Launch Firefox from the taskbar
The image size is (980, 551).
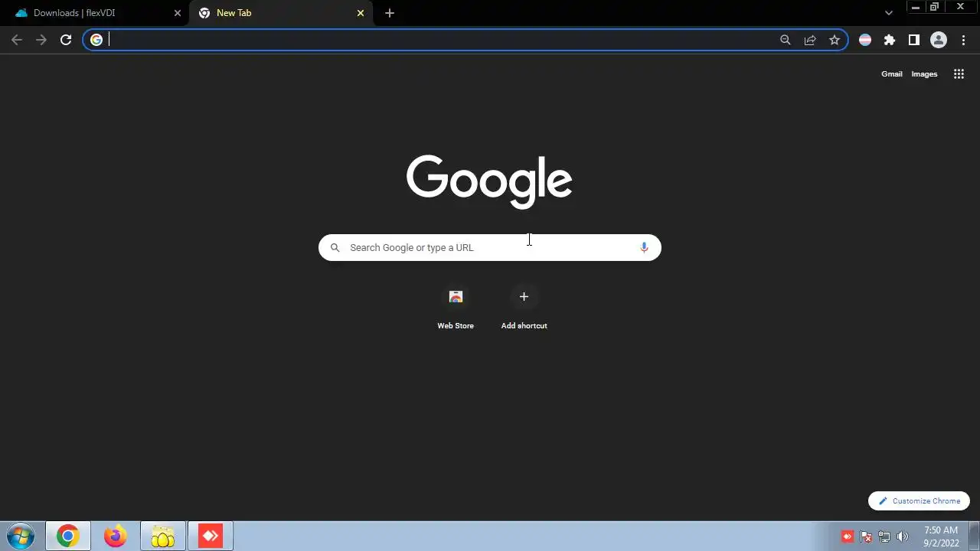click(116, 536)
